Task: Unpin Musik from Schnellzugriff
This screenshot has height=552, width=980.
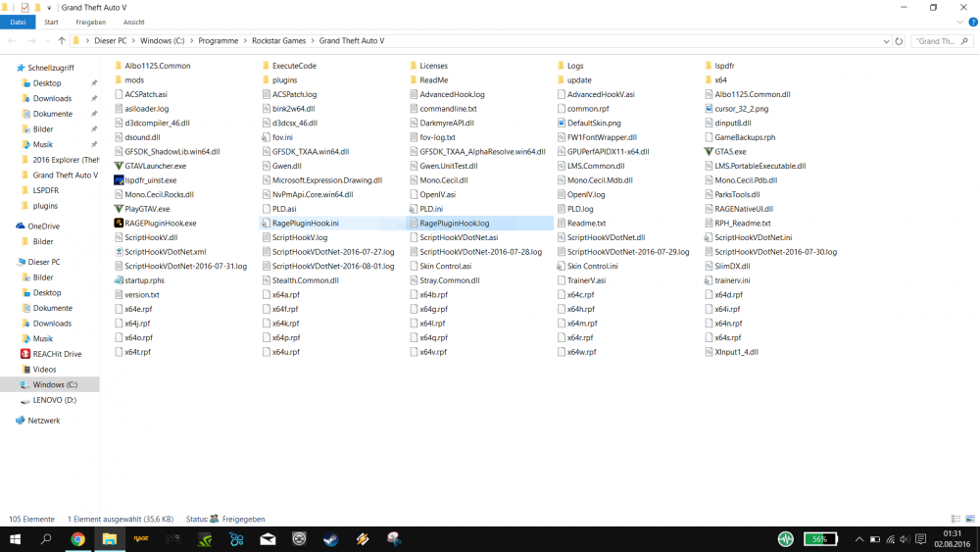Action: 94,144
